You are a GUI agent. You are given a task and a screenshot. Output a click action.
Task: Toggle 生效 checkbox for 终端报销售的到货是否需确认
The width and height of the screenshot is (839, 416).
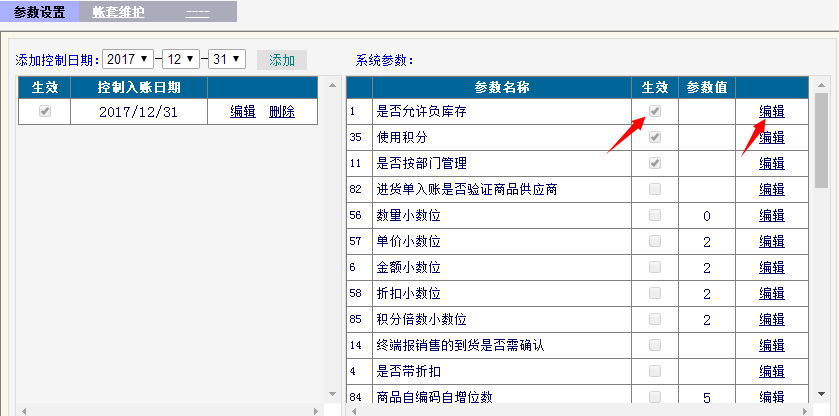[x=654, y=345]
